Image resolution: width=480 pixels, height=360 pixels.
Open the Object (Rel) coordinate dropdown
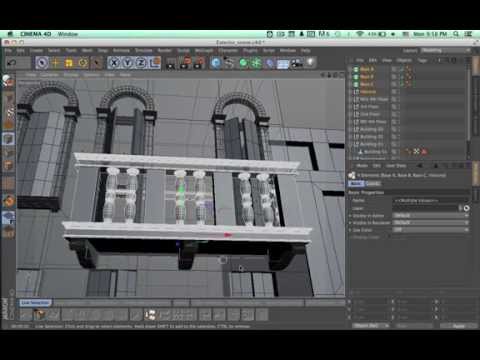[370, 325]
